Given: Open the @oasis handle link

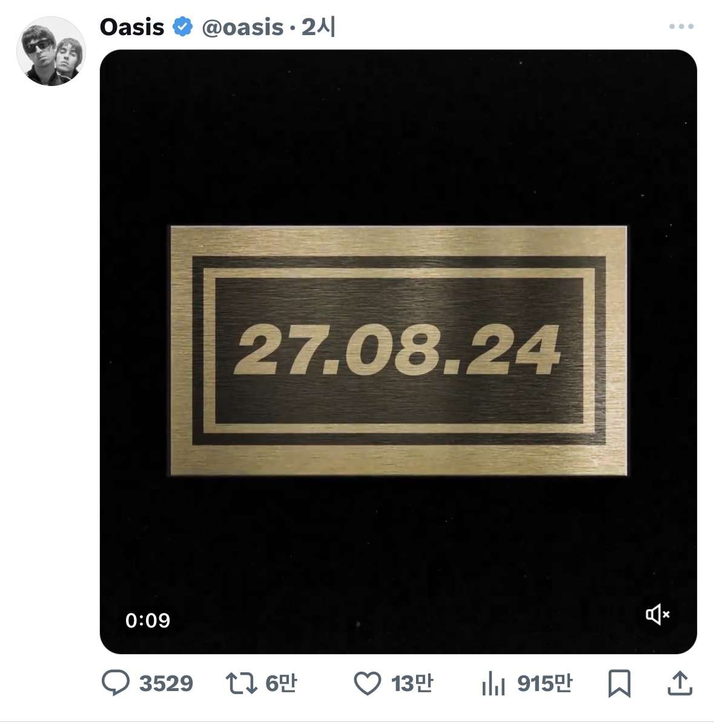Looking at the screenshot, I should point(242,27).
